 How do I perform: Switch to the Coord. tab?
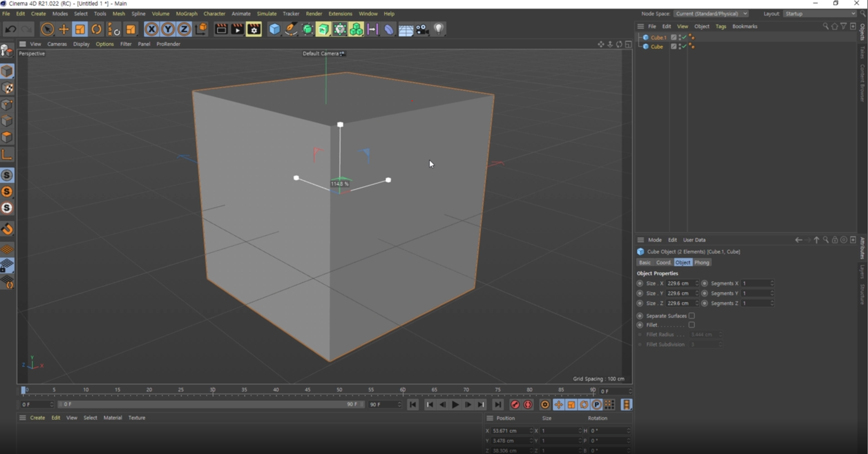coord(663,262)
